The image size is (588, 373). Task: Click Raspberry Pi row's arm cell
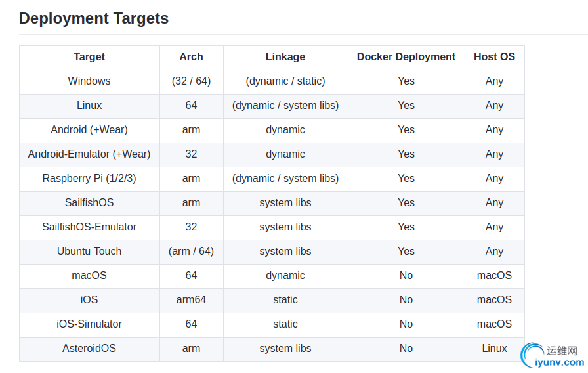click(x=191, y=178)
